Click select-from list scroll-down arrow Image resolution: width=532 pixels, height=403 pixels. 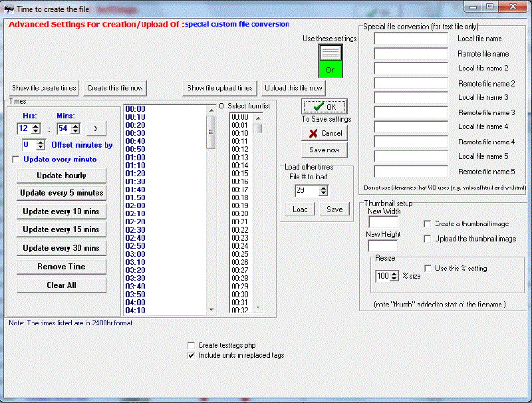pos(258,308)
